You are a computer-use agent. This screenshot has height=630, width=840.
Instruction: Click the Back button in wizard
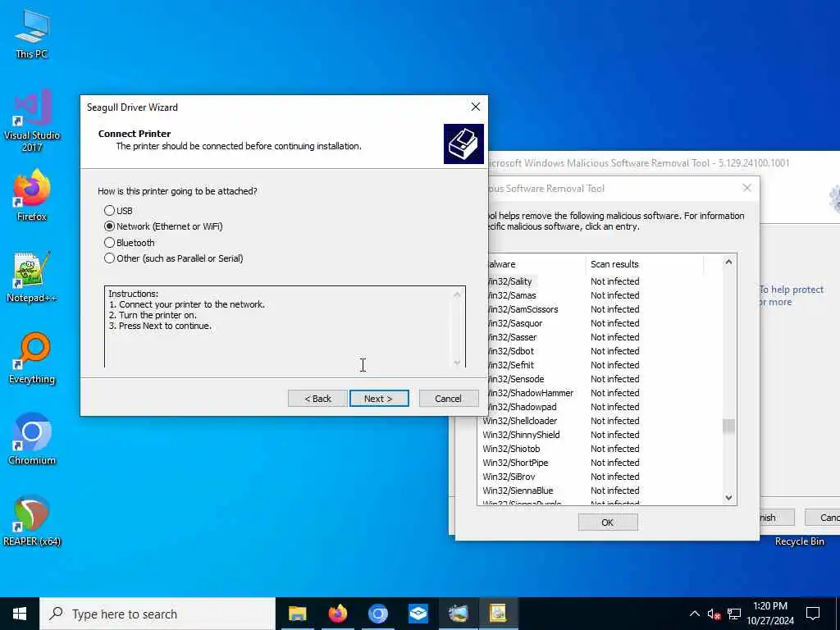point(317,399)
